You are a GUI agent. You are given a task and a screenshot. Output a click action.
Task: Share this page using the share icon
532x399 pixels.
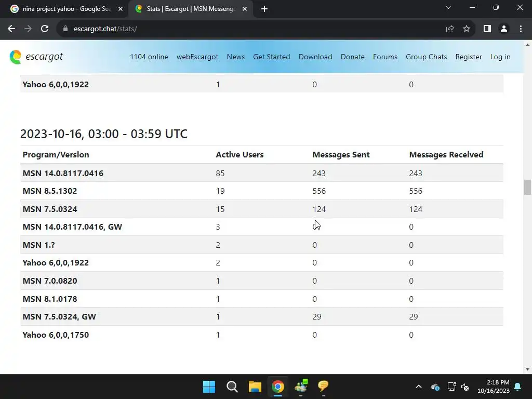coord(449,29)
